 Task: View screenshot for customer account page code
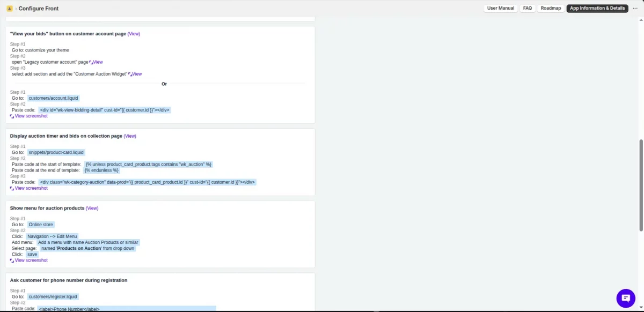pyautogui.click(x=31, y=116)
